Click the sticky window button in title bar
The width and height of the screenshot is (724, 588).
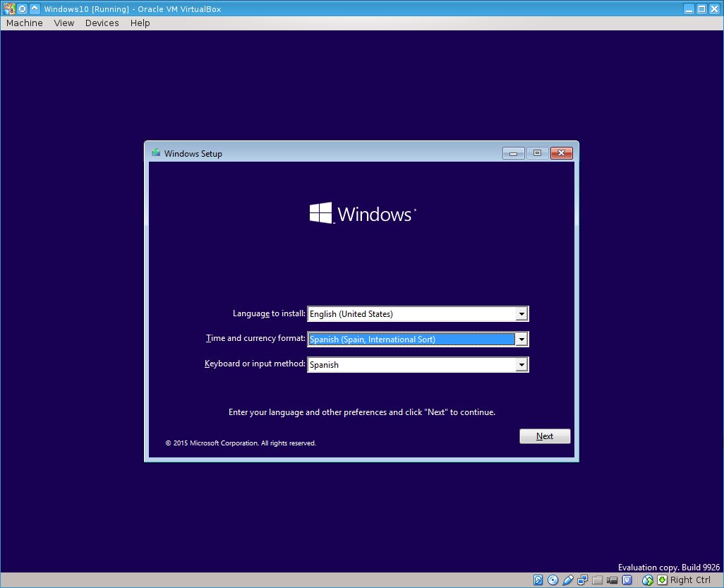pyautogui.click(x=22, y=8)
